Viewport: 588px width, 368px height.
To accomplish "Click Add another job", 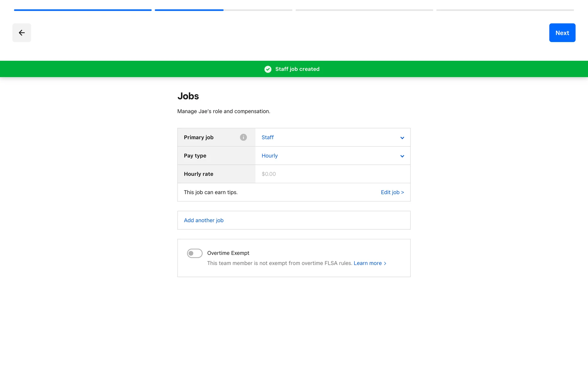I will 204,220.
